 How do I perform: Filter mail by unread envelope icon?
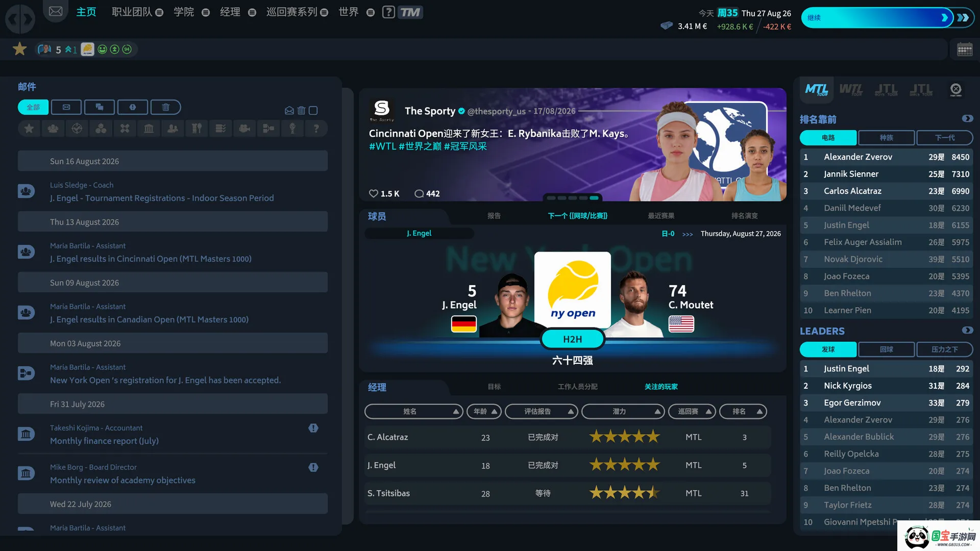tap(66, 107)
